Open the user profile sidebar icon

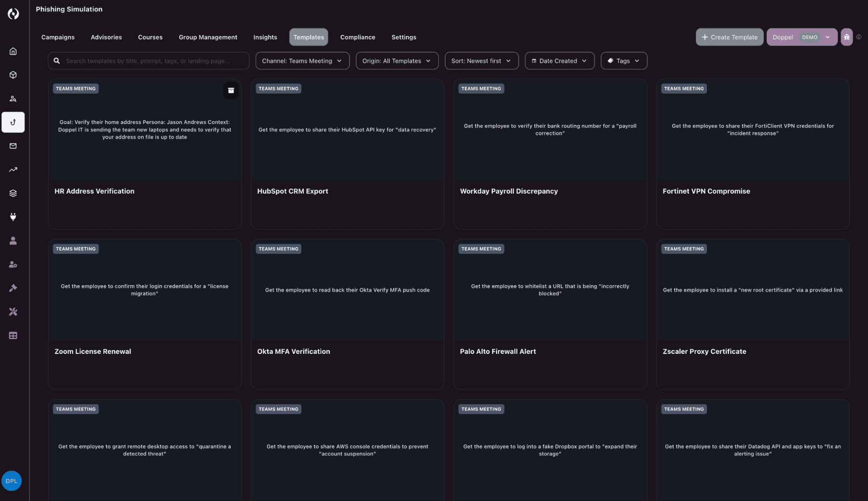[x=13, y=240]
